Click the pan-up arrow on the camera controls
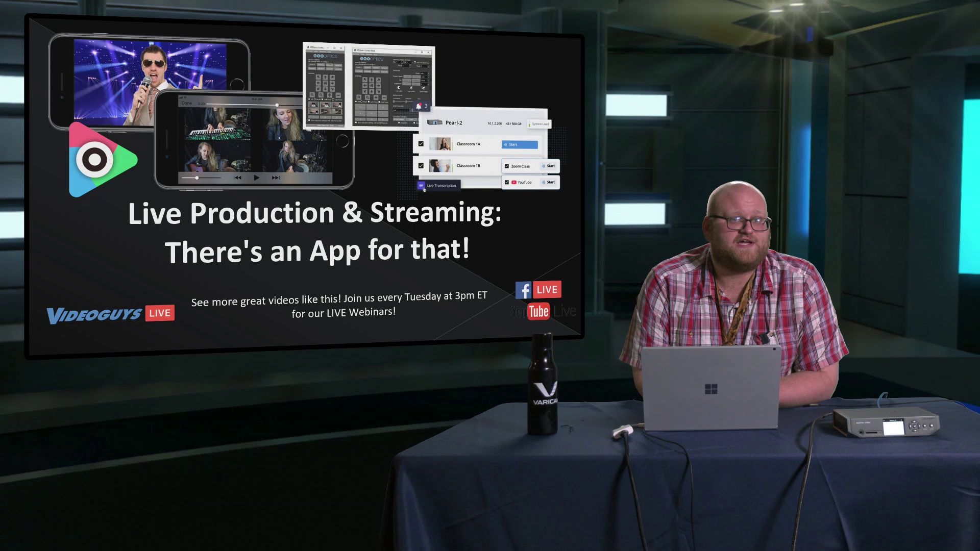The image size is (980, 551). pyautogui.click(x=372, y=80)
